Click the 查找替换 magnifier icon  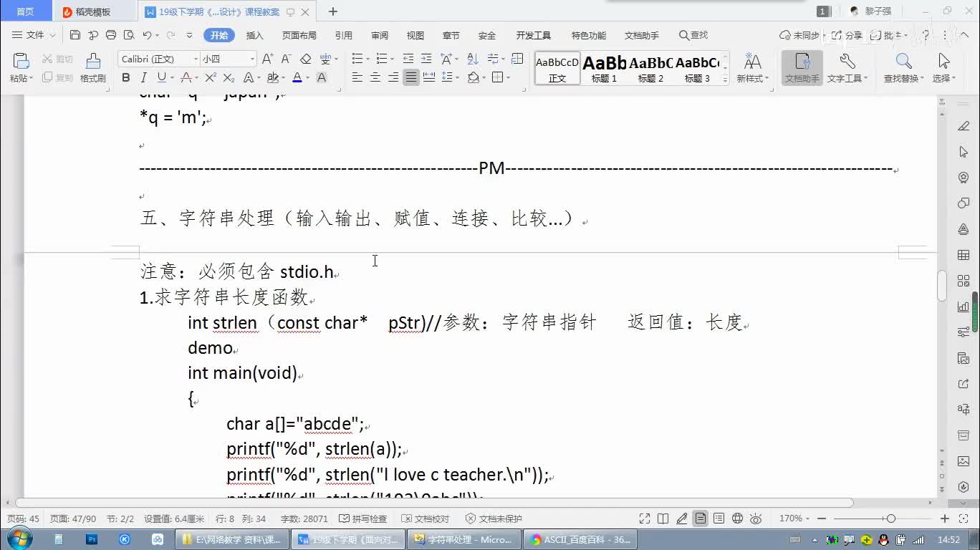(x=903, y=67)
